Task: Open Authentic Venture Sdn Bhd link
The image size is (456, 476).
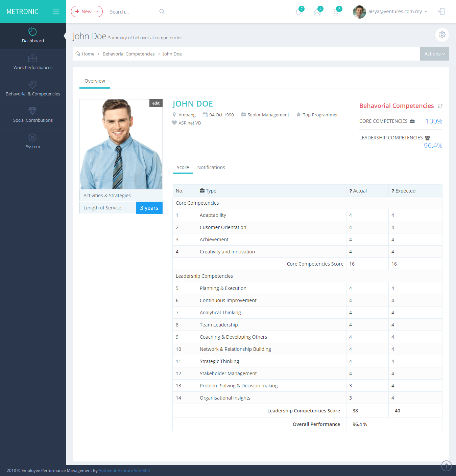Action: pyautogui.click(x=124, y=470)
